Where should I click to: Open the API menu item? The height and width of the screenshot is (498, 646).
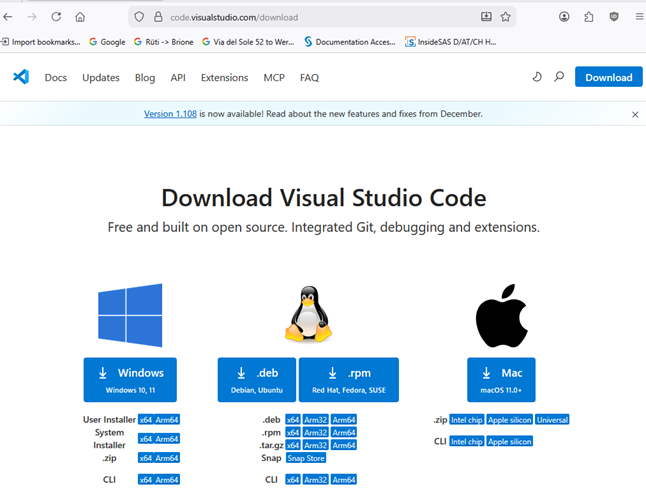[178, 77]
